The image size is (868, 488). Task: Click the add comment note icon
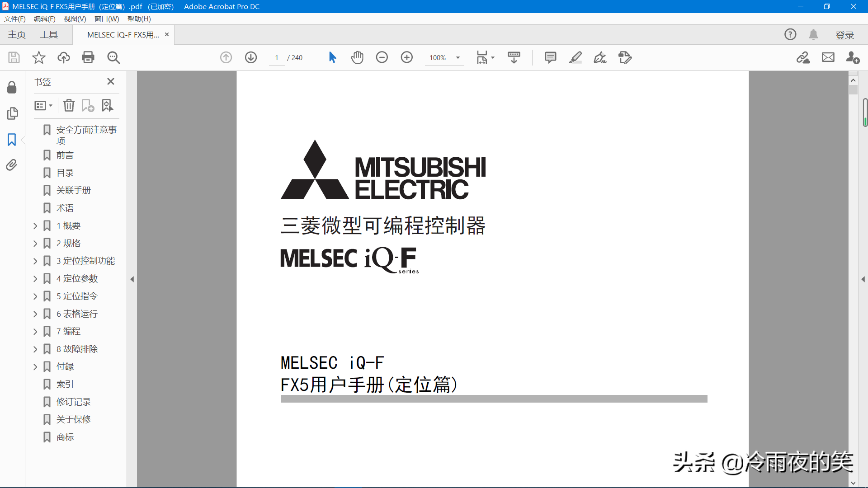click(x=550, y=57)
